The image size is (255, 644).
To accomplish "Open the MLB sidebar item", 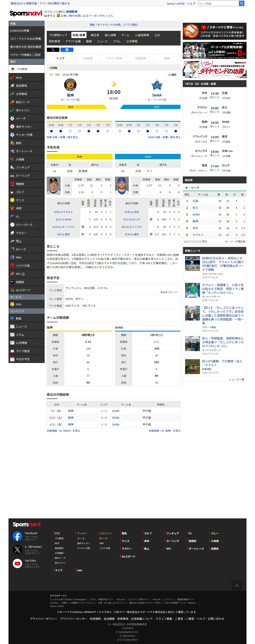I will pos(27,78).
